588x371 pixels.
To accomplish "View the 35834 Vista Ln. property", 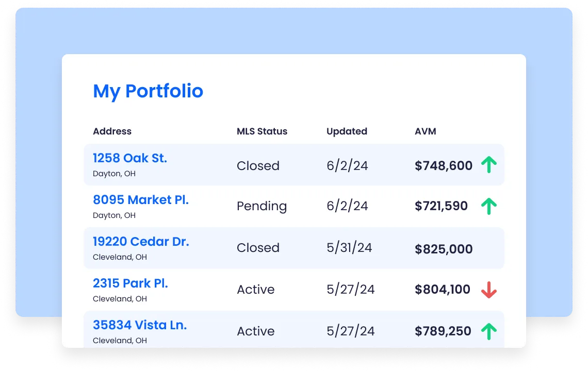I will (140, 325).
